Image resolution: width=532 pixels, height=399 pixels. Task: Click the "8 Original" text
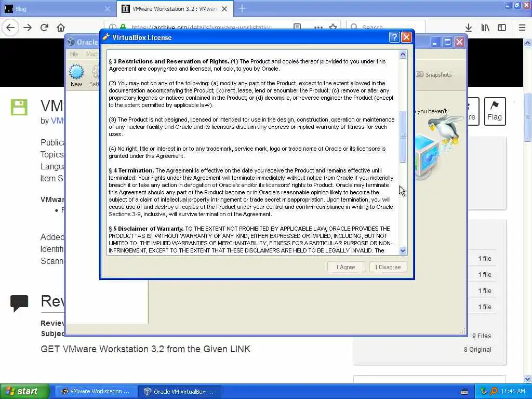(x=477, y=350)
